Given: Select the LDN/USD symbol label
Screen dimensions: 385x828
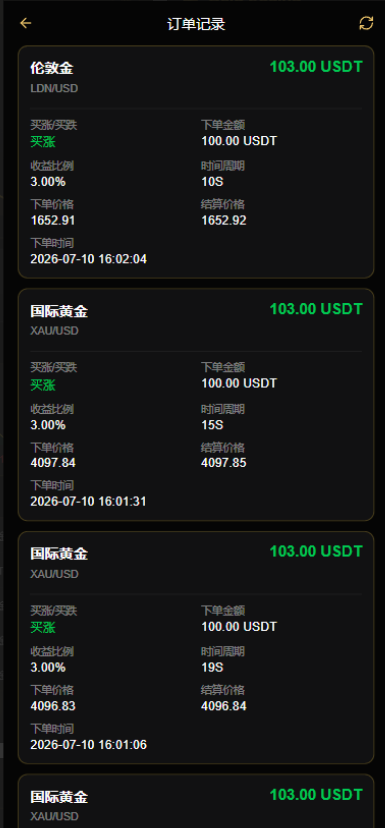Looking at the screenshot, I should click(x=54, y=88).
